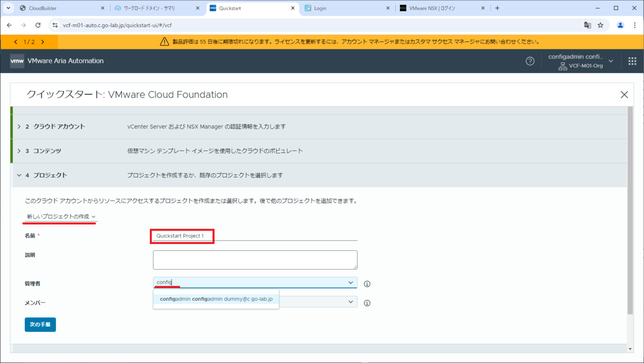
Task: Open configadmin user account menu
Action: (x=581, y=61)
